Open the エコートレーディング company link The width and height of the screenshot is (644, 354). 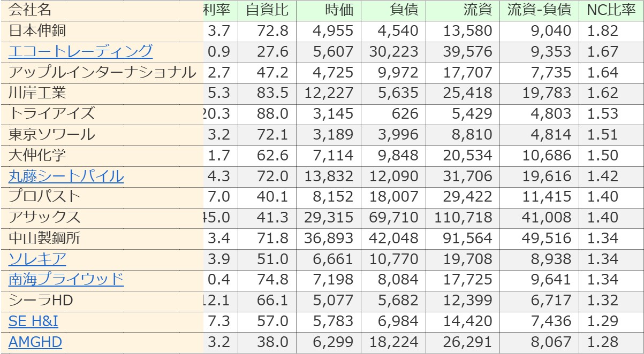[x=80, y=52]
